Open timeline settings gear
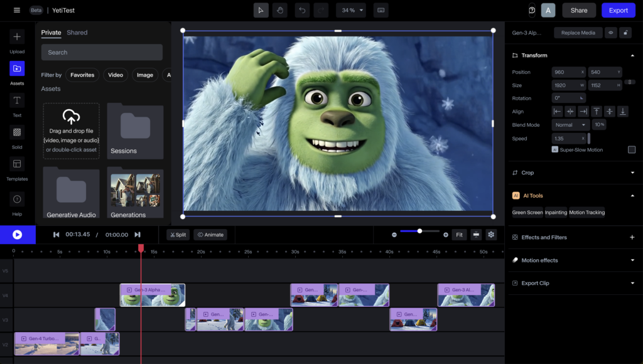Viewport: 643px width, 364px height. coord(491,235)
